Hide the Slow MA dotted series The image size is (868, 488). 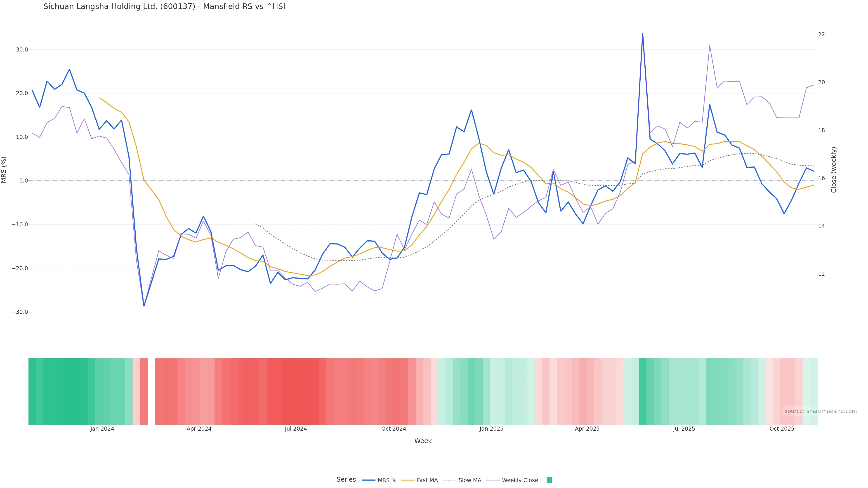click(469, 480)
